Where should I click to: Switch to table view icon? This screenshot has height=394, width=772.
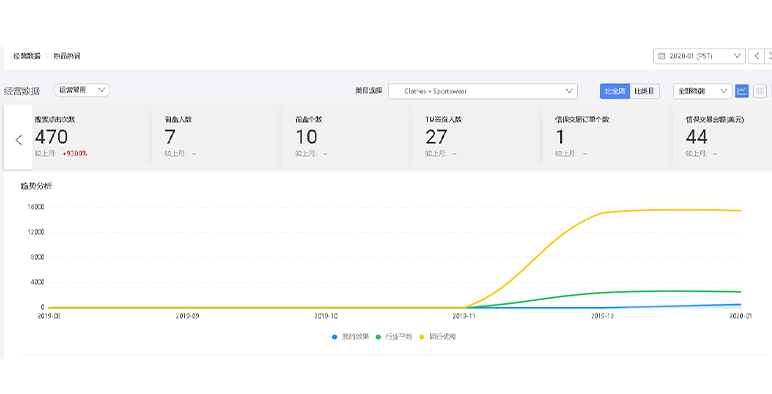(760, 91)
